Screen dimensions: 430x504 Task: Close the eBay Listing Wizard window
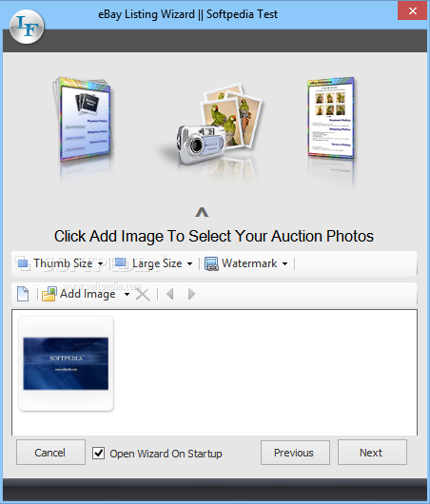click(x=412, y=10)
